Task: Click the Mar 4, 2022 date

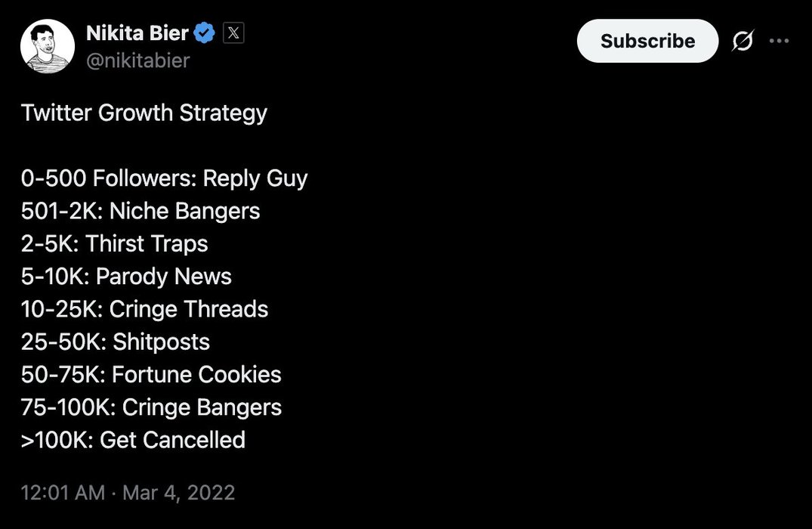Action: point(178,493)
